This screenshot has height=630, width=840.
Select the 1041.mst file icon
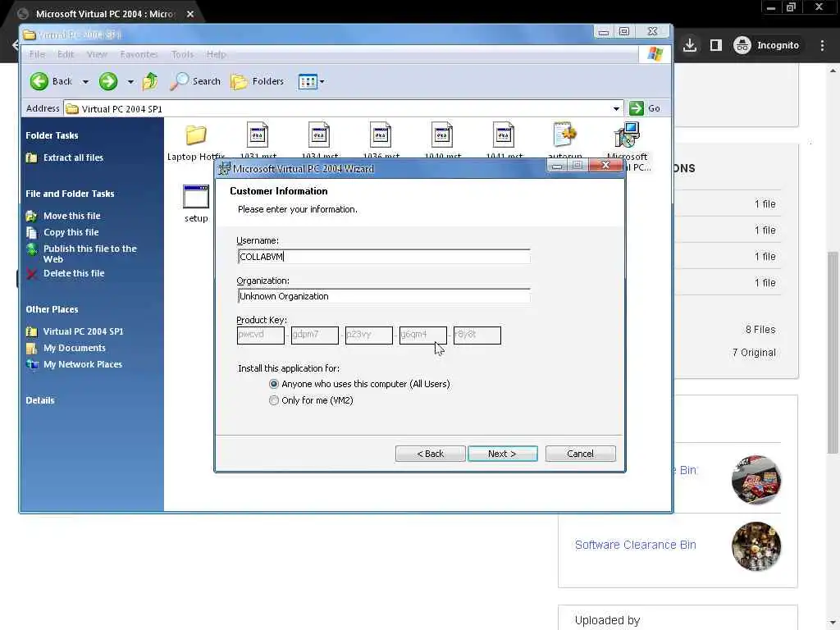pos(504,135)
